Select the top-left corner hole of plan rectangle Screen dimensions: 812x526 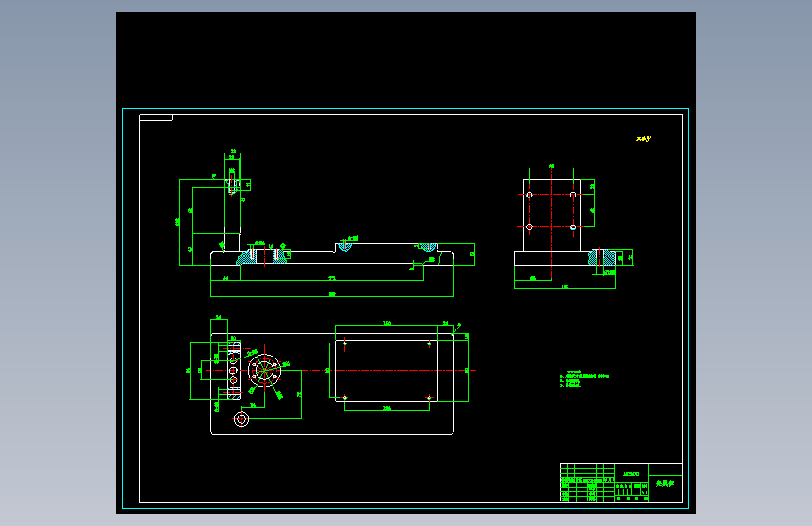click(345, 343)
